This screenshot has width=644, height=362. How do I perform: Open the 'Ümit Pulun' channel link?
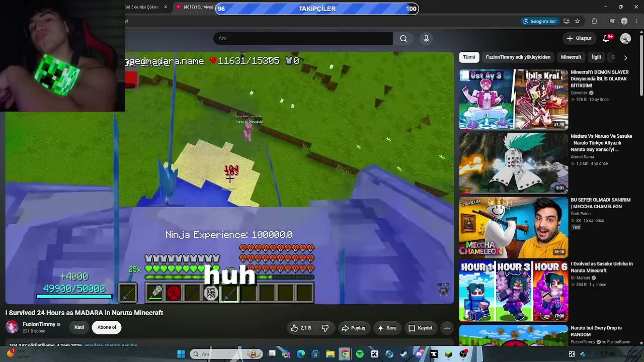[581, 214]
